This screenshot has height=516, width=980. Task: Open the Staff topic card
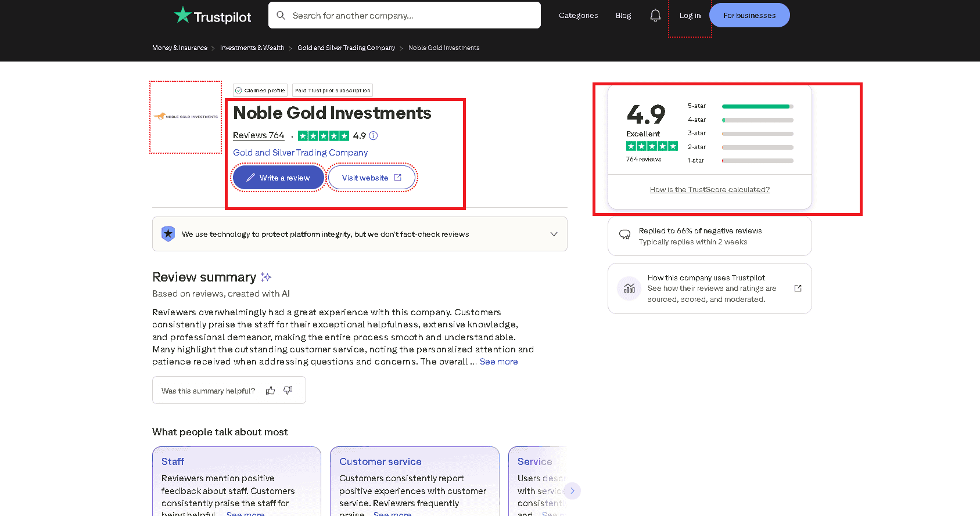236,481
